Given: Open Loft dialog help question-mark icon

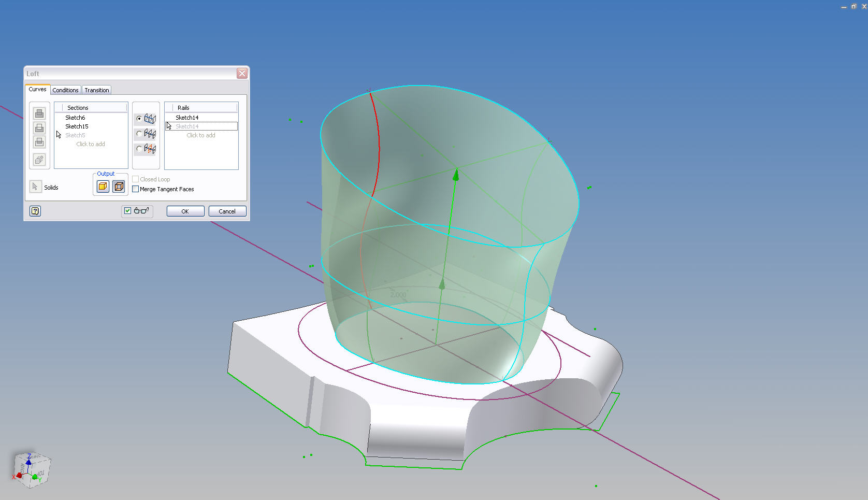Looking at the screenshot, I should tap(35, 211).
